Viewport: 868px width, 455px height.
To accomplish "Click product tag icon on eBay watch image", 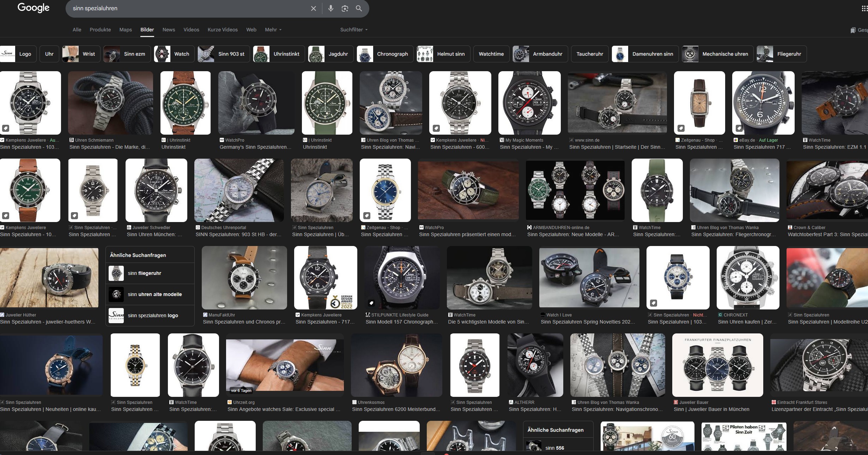I will click(739, 128).
